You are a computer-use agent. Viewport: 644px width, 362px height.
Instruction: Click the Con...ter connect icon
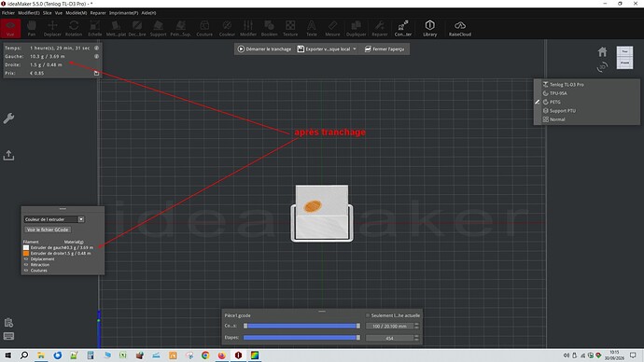point(403,28)
